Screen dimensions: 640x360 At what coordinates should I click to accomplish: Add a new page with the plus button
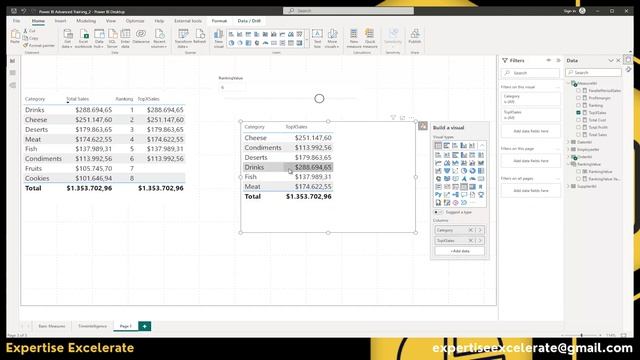[144, 326]
